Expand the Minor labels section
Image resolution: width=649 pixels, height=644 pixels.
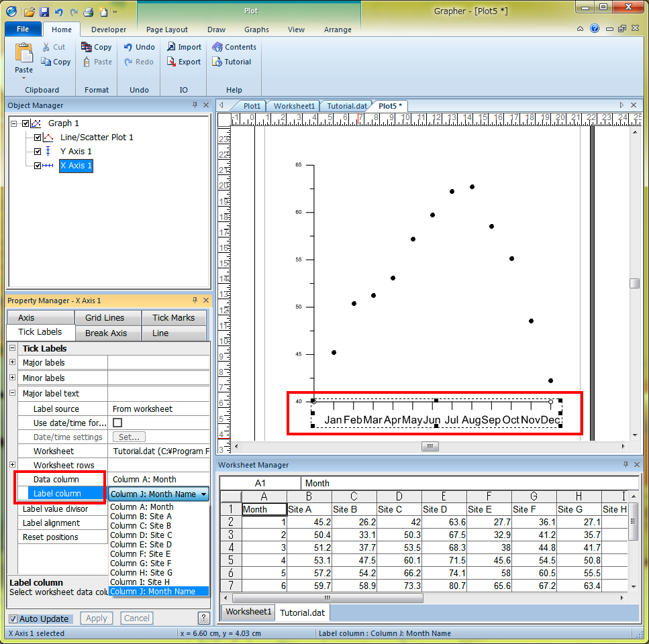pos(13,377)
